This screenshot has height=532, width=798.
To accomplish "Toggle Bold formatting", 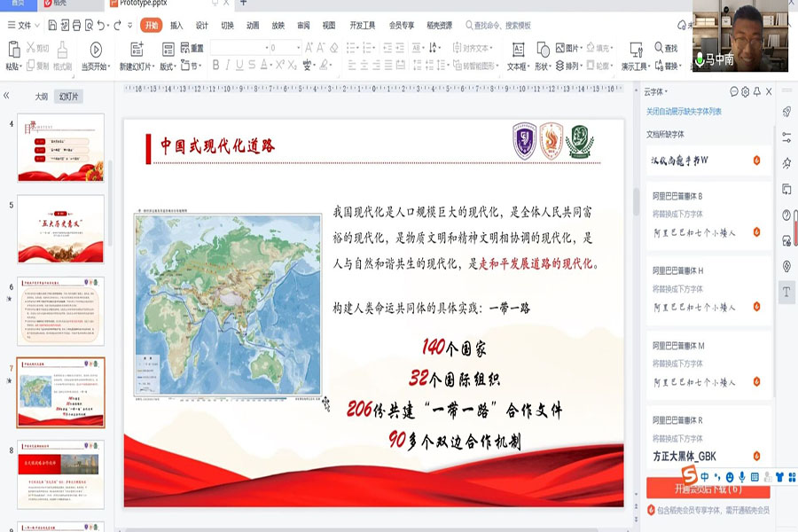I will click(x=215, y=65).
